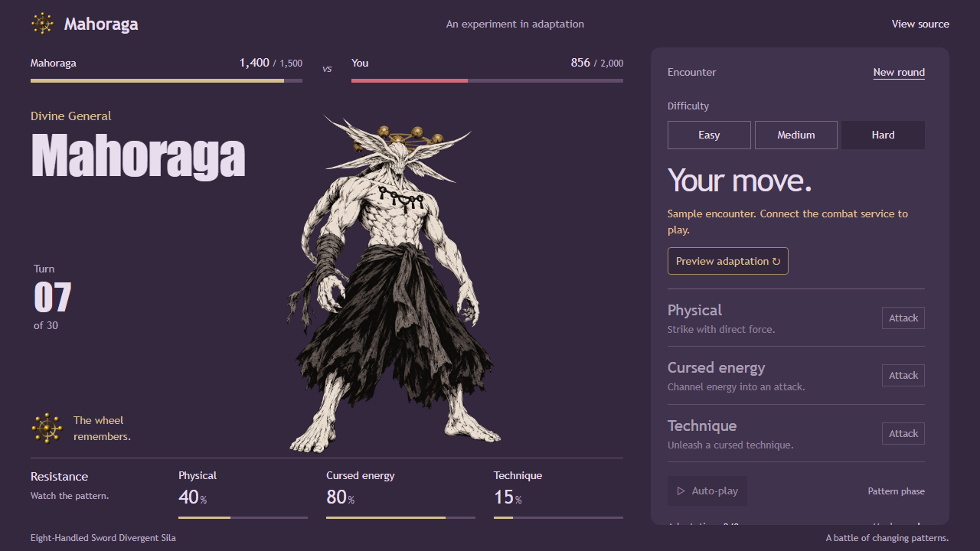Viewport: 980px width, 551px height.
Task: Click the 'Pattern phase' label
Action: [896, 491]
